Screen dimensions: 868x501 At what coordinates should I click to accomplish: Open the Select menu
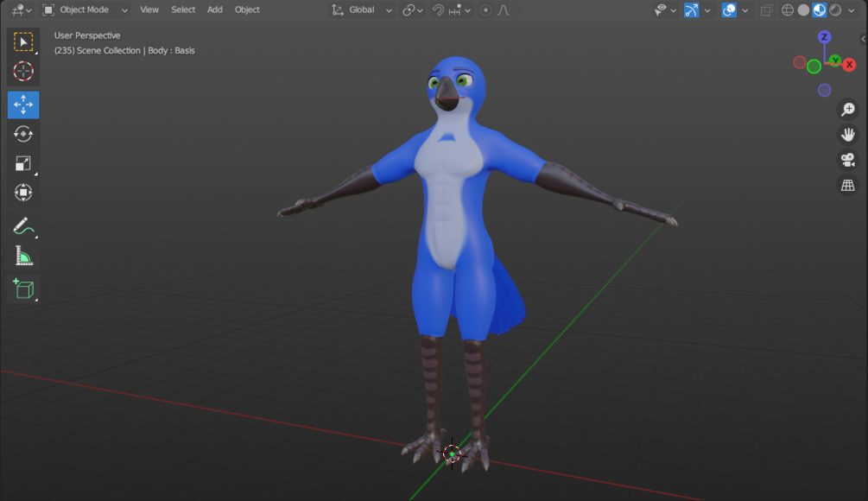[183, 10]
